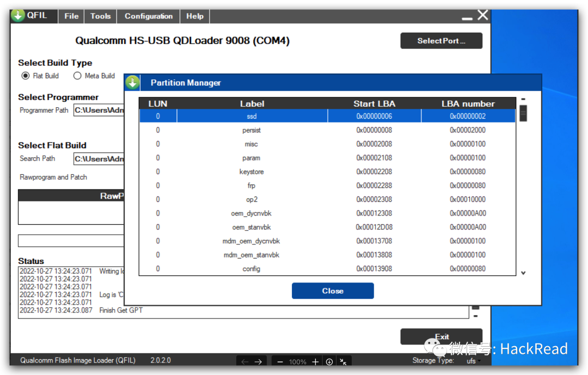Image resolution: width=588 pixels, height=375 pixels.
Task: Select the persist partition row label
Action: [x=251, y=130]
